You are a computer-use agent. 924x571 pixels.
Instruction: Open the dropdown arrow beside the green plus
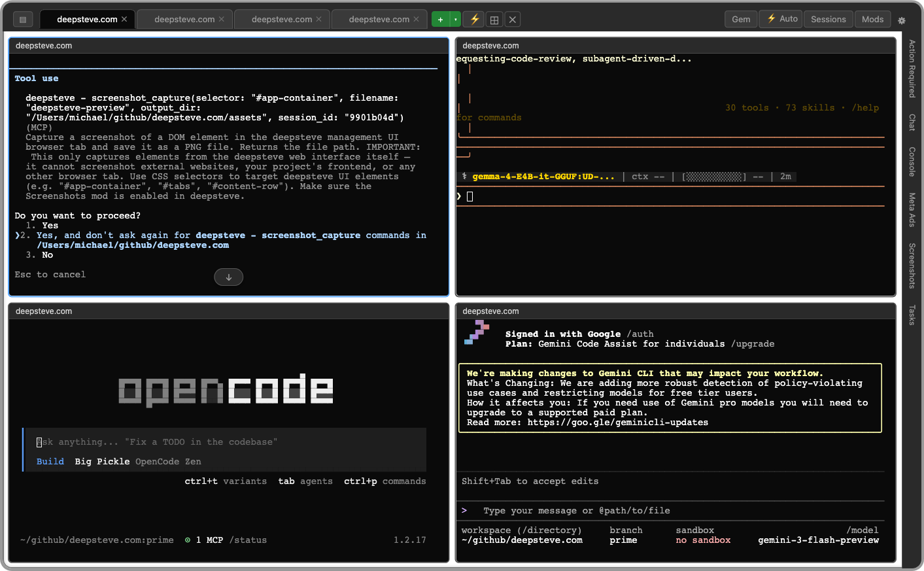(455, 20)
